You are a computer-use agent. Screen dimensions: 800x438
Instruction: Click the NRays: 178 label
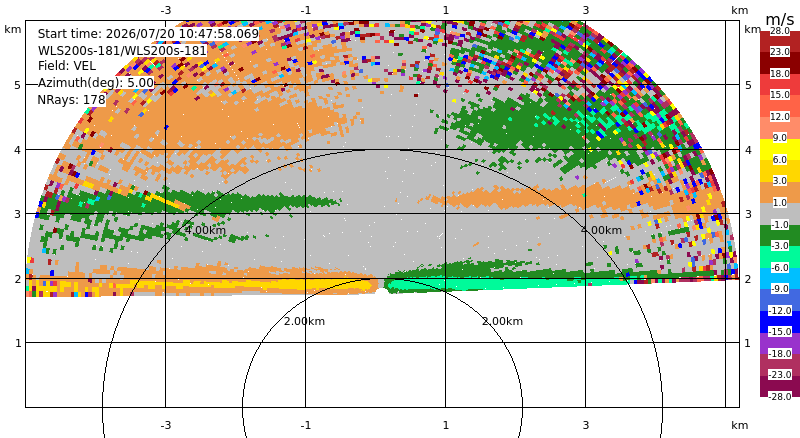coord(71,100)
